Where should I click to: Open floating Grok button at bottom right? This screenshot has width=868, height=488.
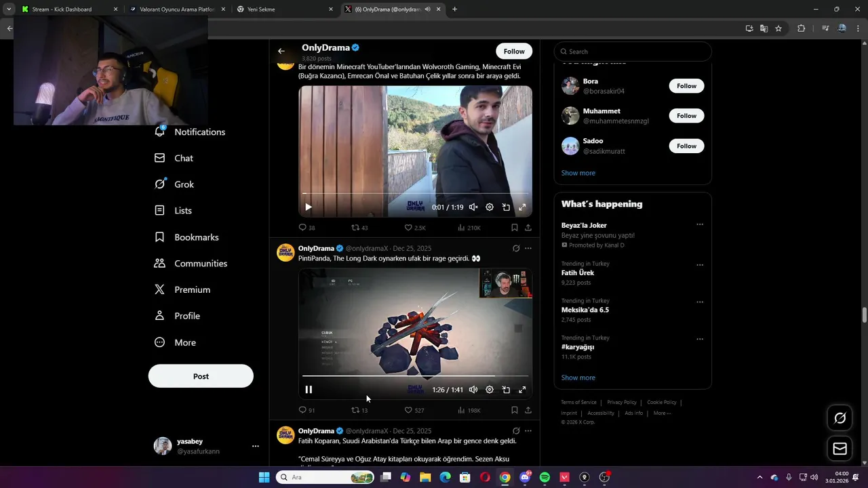click(840, 418)
